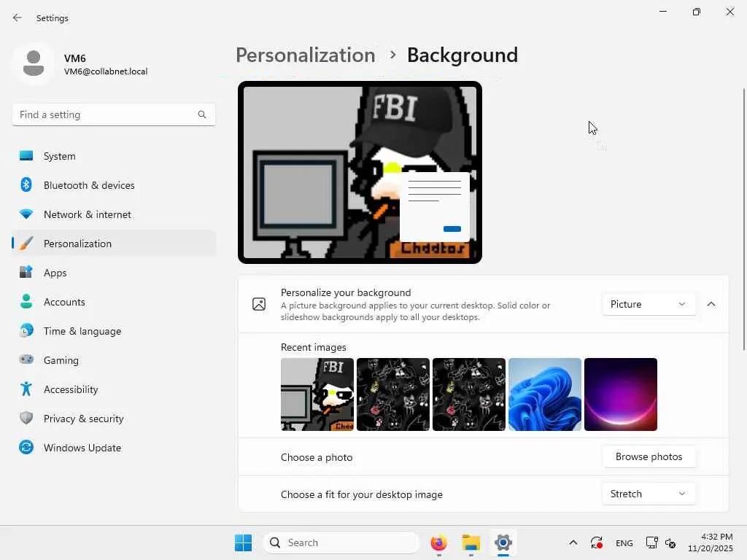
Task: Go to Bluetooth & devices
Action: pyautogui.click(x=113, y=184)
